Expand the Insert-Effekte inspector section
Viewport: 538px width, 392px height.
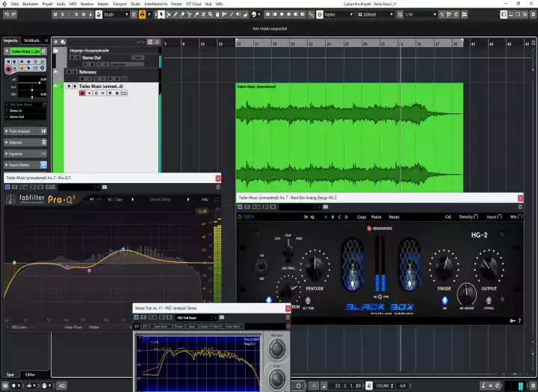tap(25, 165)
